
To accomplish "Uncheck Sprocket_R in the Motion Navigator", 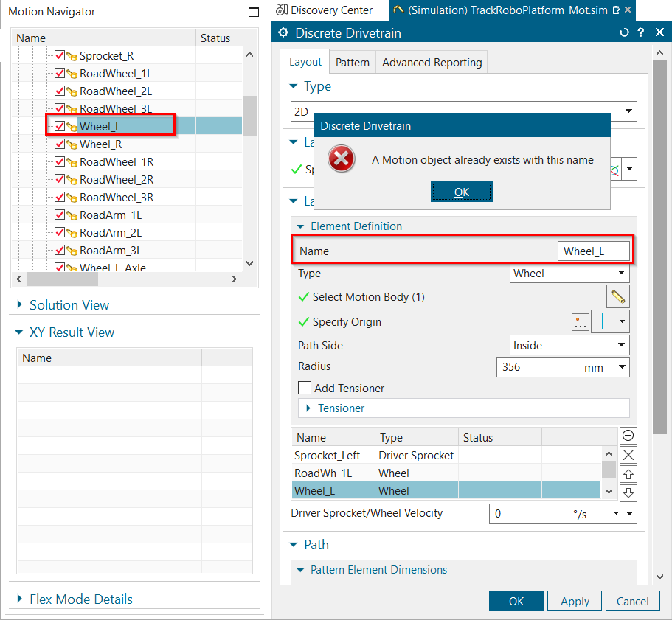I will (60, 55).
